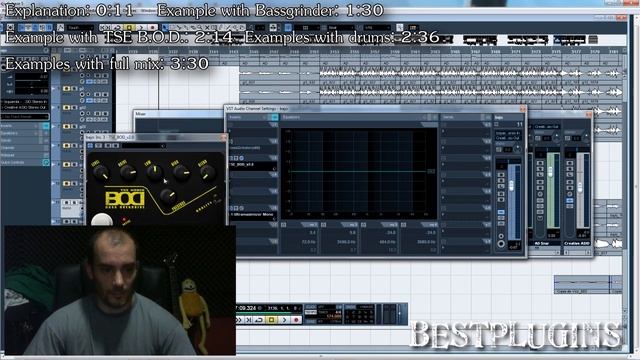The height and width of the screenshot is (360, 640).
Task: Enable the second EQ band checkbox
Action: pyautogui.click(x=324, y=225)
